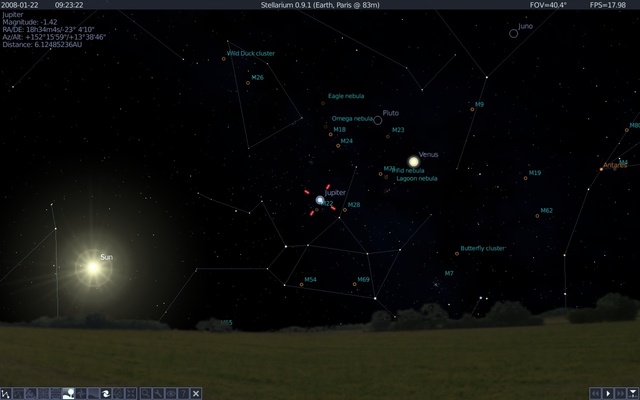640x400 pixels.
Task: Click the RA/DE coordinates info line
Action: pyautogui.click(x=48, y=29)
